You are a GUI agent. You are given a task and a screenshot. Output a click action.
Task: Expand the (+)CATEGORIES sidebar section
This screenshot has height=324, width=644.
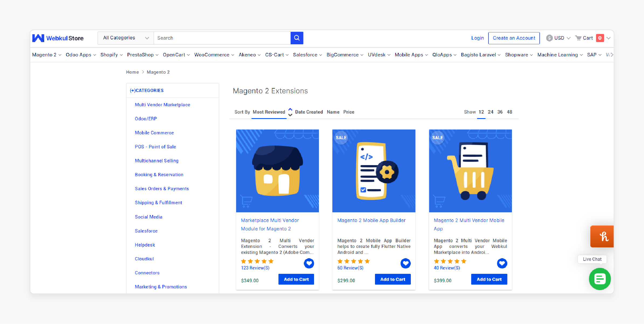pos(146,90)
